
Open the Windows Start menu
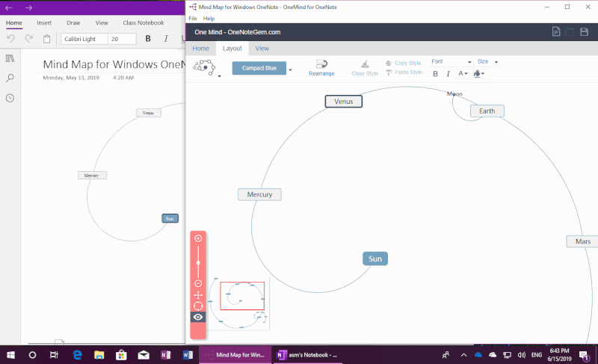tap(10, 355)
